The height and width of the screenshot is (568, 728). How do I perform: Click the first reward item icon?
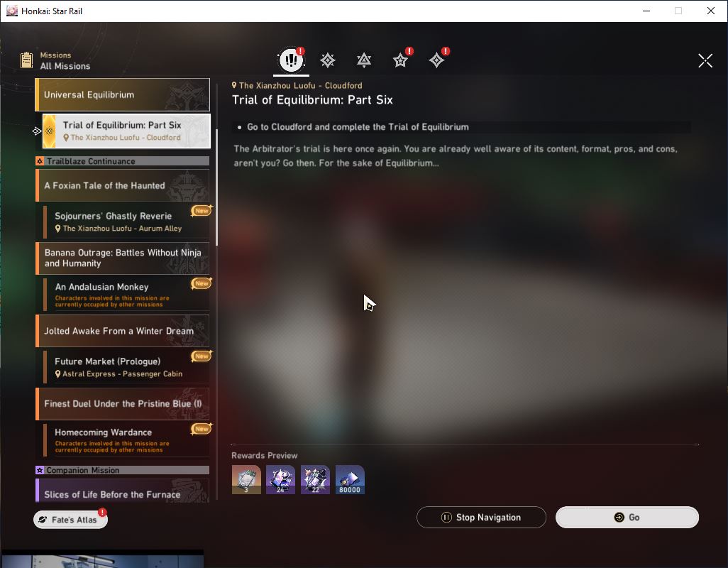tap(246, 479)
